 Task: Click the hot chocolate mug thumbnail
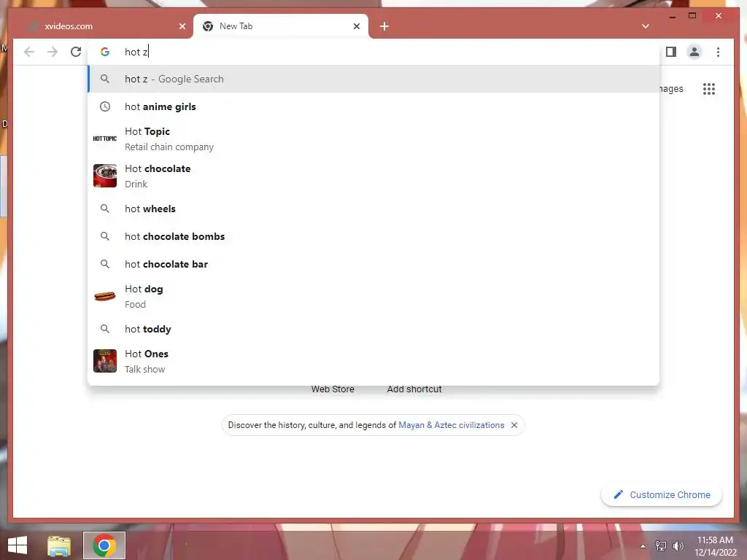105,176
